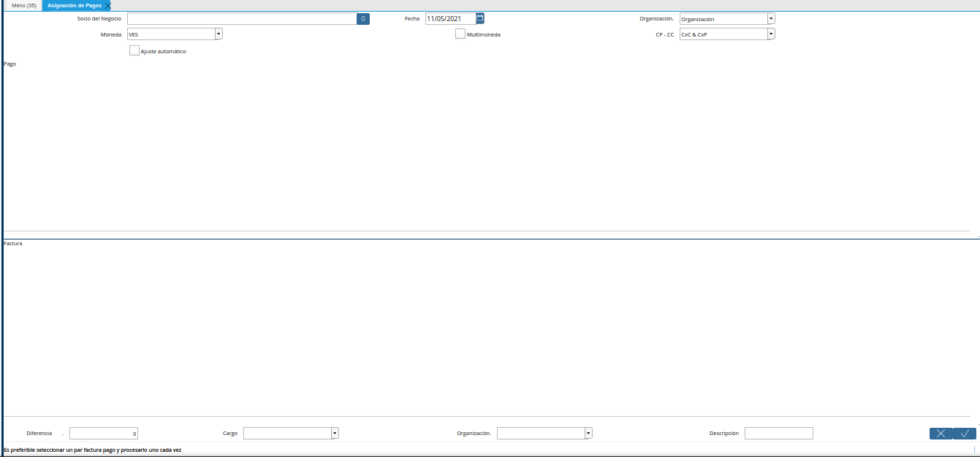The height and width of the screenshot is (457, 980).
Task: Click the bottom Organización combo field
Action: (x=541, y=433)
